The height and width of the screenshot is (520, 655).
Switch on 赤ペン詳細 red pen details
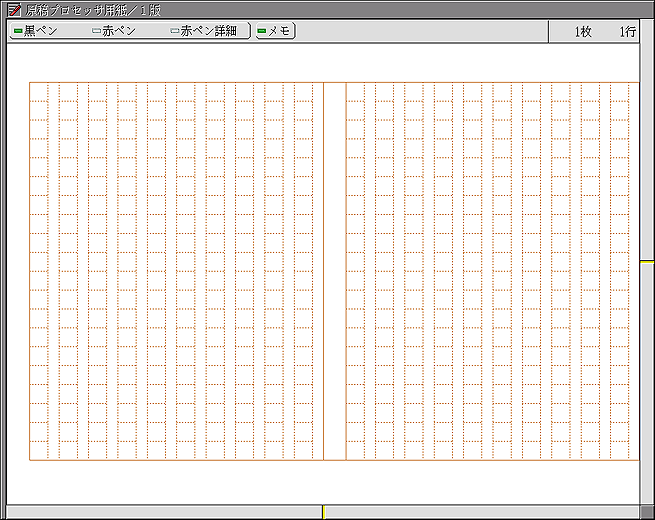204,31
